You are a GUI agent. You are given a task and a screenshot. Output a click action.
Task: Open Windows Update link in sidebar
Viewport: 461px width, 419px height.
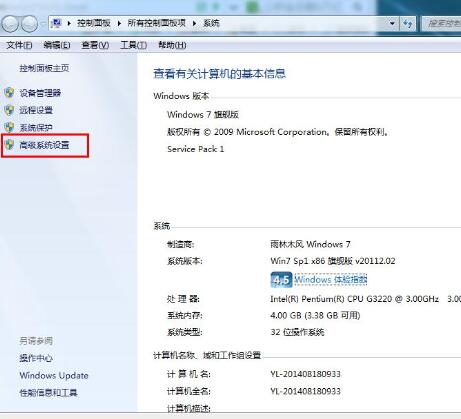tap(54, 376)
